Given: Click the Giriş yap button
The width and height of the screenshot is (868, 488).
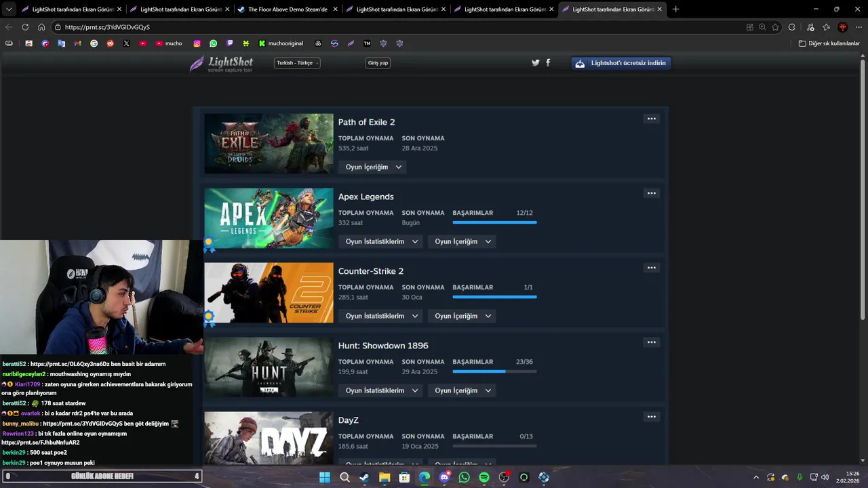Looking at the screenshot, I should (378, 63).
